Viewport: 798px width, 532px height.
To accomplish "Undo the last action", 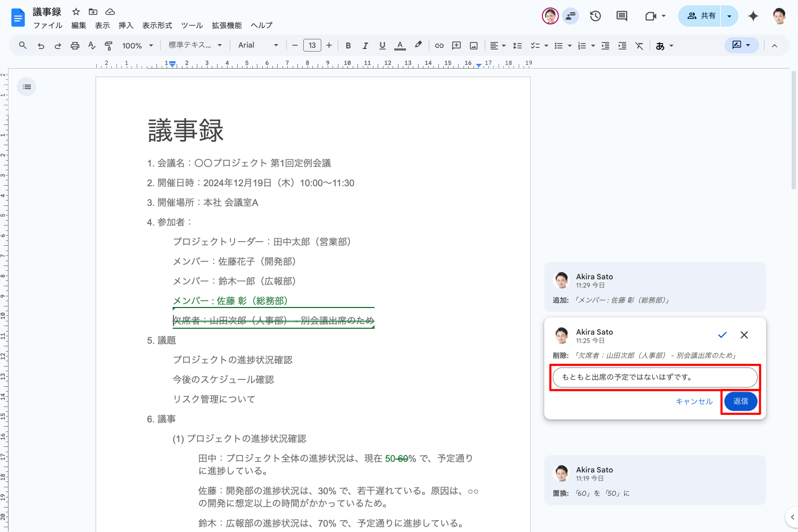I will click(41, 46).
